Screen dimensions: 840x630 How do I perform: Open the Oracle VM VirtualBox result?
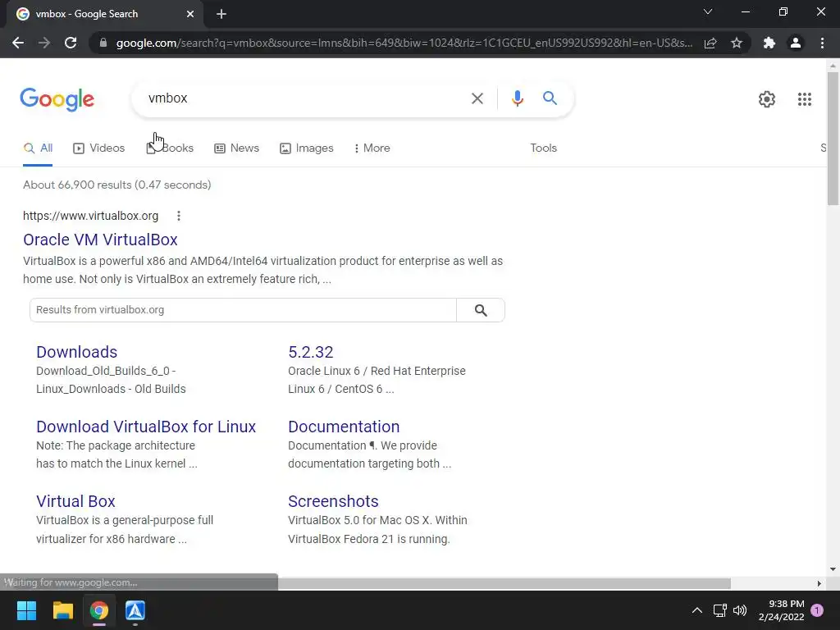(x=100, y=240)
